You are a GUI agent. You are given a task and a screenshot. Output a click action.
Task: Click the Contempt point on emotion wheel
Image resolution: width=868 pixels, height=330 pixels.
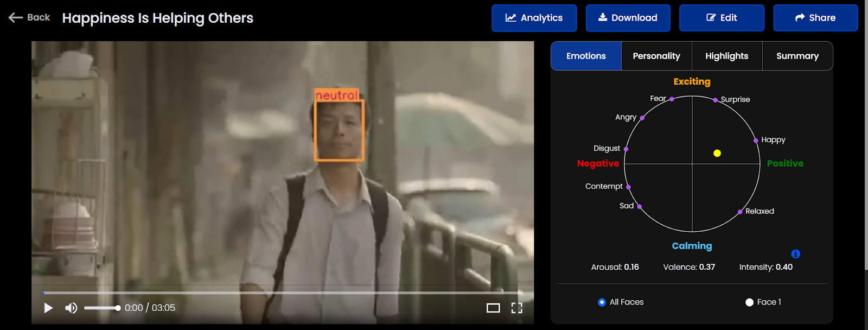click(628, 187)
